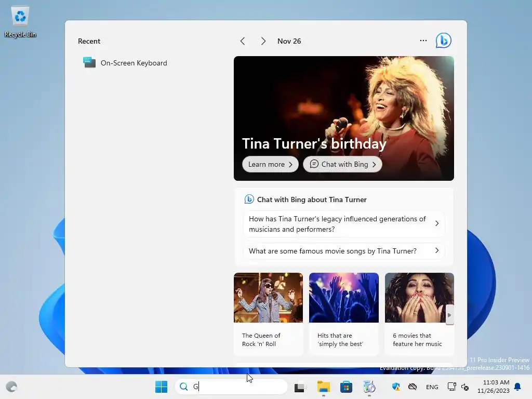Launch File Explorer from taskbar

(x=323, y=387)
